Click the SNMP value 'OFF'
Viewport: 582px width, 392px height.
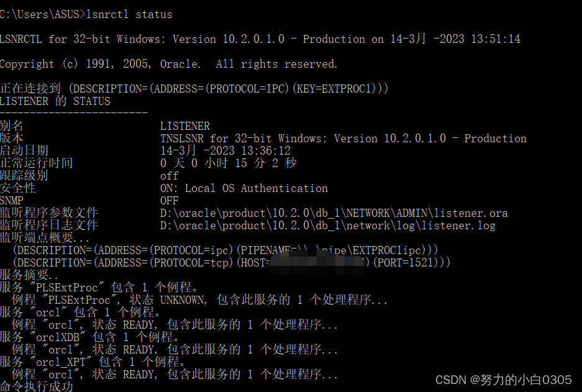coord(169,201)
